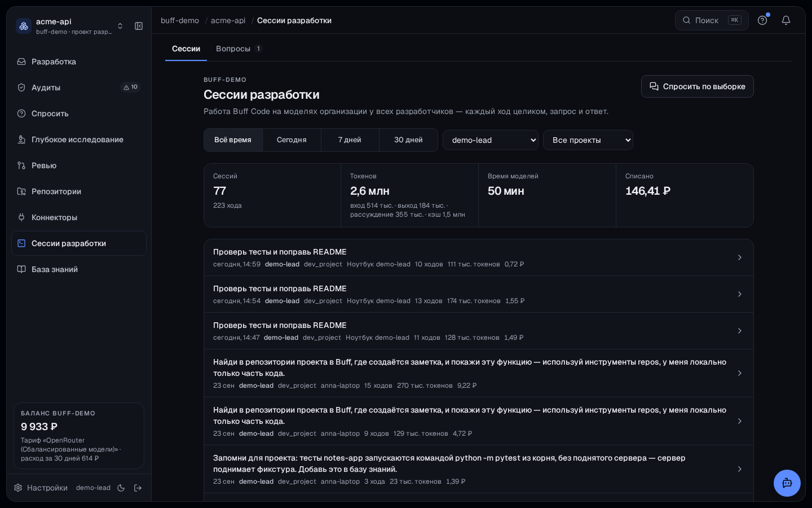Image resolution: width=812 pixels, height=508 pixels.
Task: Open Репозитории in sidebar
Action: [x=79, y=191]
